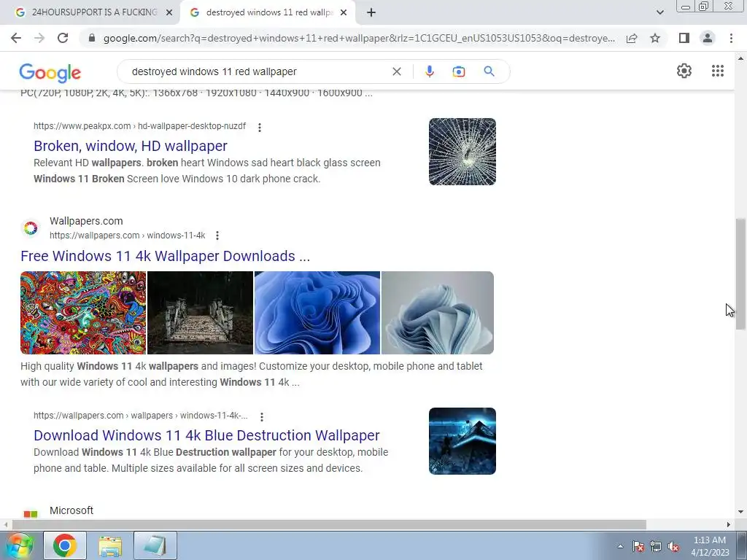The width and height of the screenshot is (747, 560).
Task: Open Google quick settings gear
Action: pos(684,71)
